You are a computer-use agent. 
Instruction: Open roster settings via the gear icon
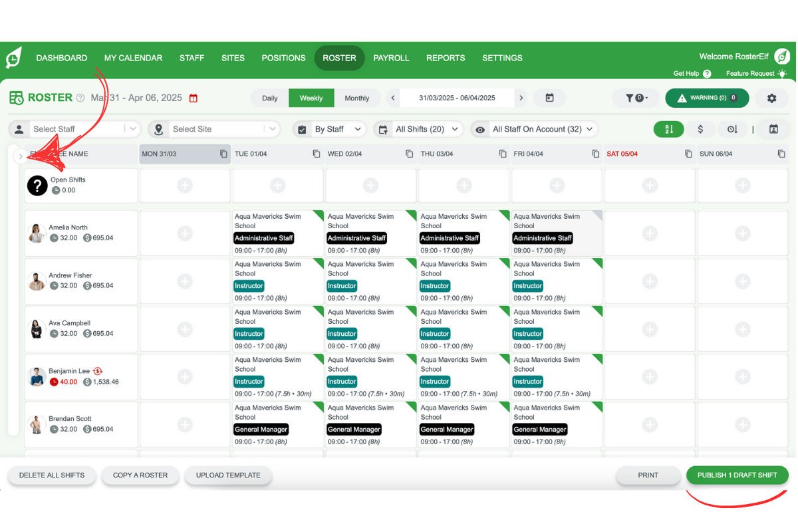771,98
